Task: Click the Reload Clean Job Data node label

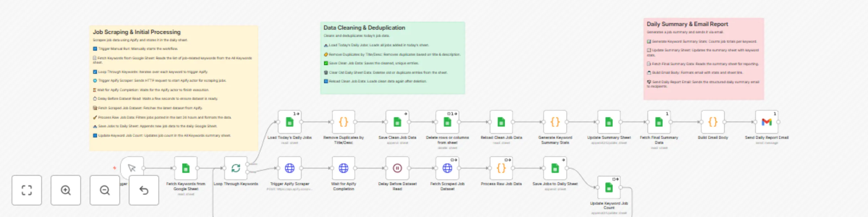Action: (x=501, y=138)
